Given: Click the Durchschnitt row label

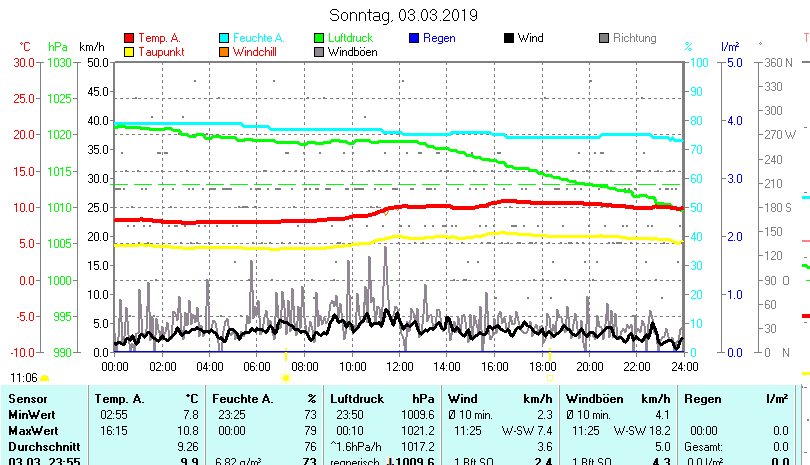Looking at the screenshot, I should (x=41, y=446).
